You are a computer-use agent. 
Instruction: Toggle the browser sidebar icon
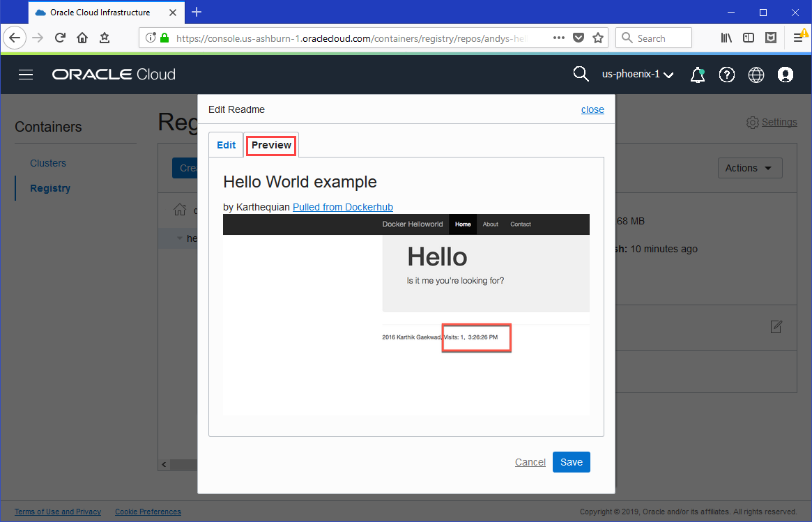pyautogui.click(x=749, y=38)
